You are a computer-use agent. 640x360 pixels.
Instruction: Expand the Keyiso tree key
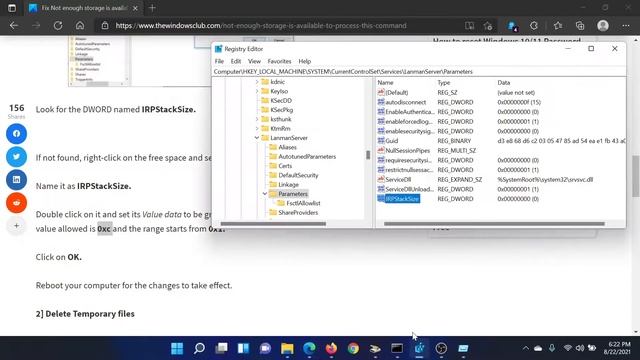click(x=257, y=91)
